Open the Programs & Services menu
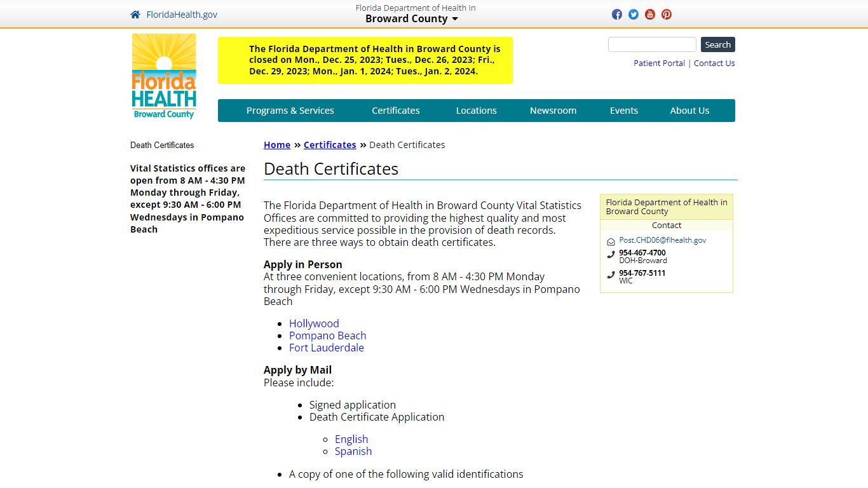 click(x=290, y=111)
